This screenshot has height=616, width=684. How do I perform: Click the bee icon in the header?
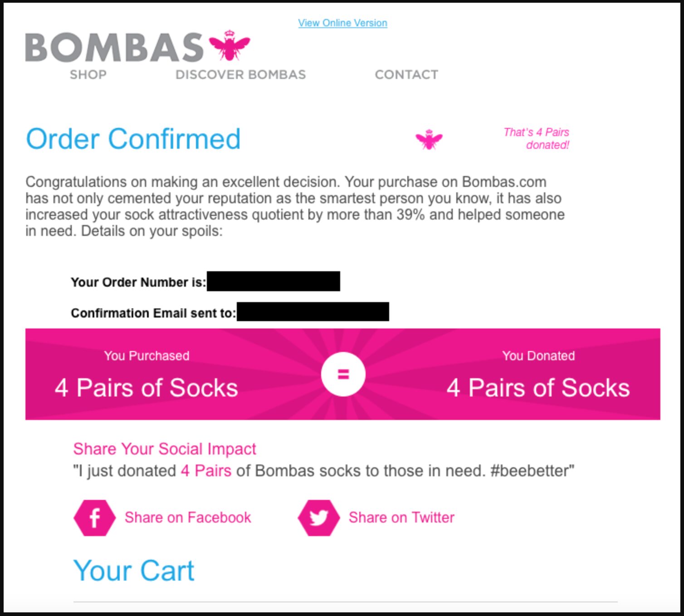click(x=230, y=46)
